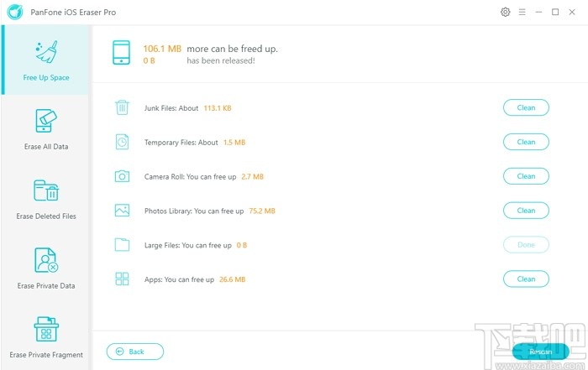Switch to the Free Up Space tab
The width and height of the screenshot is (588, 370).
coord(46,60)
